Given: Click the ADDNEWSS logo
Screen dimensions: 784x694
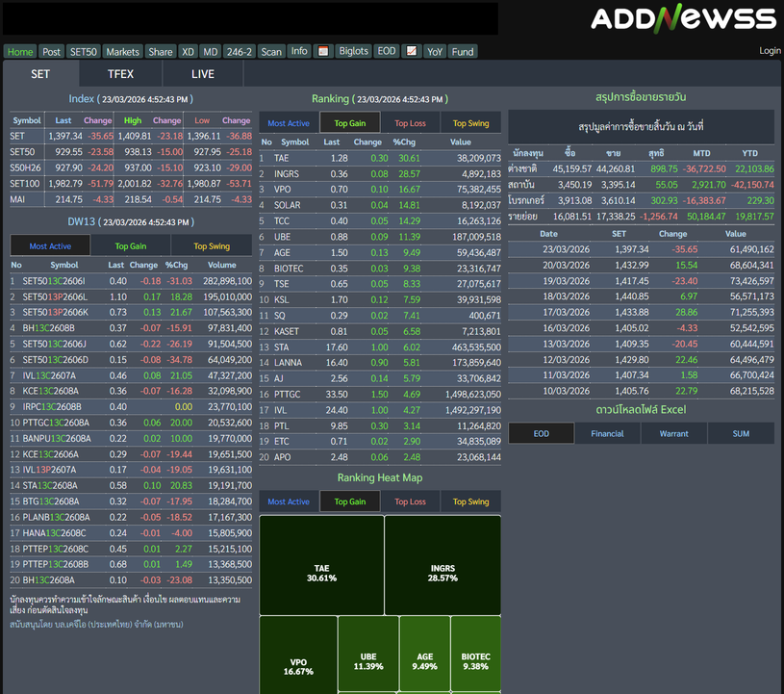Looking at the screenshot, I should pos(683,18).
